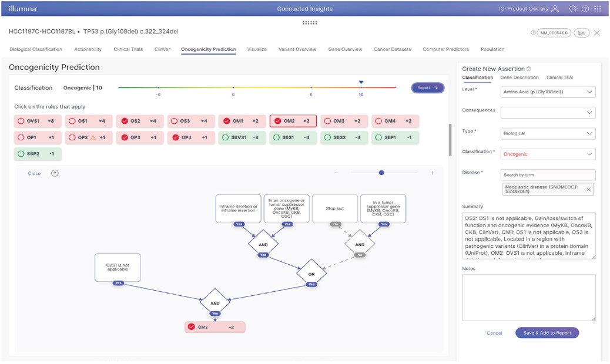Click the help question mark in header
610x364 pixels.
(x=585, y=9)
